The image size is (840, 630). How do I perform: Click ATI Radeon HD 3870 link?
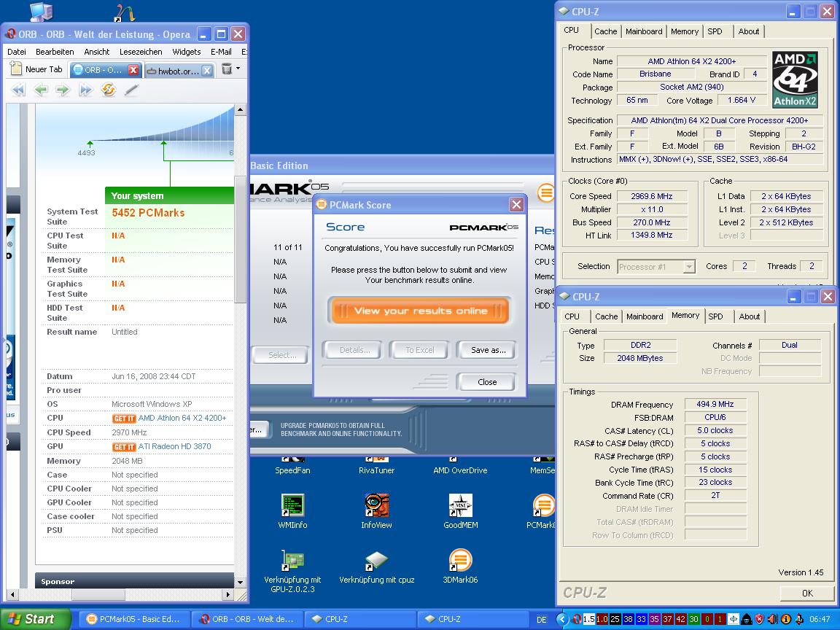(175, 446)
